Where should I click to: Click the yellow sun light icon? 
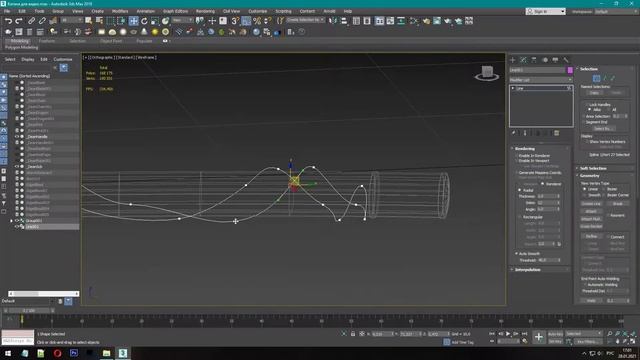click(155, 32)
